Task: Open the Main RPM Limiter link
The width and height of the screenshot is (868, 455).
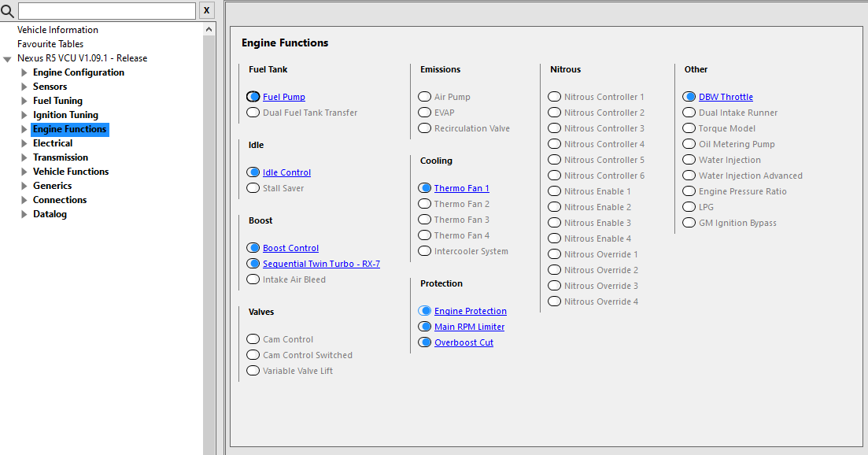Action: point(470,327)
